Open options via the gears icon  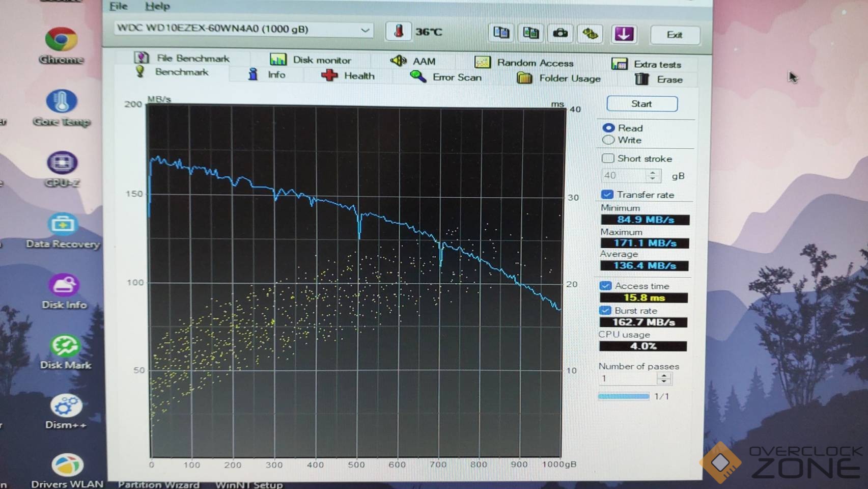point(590,34)
